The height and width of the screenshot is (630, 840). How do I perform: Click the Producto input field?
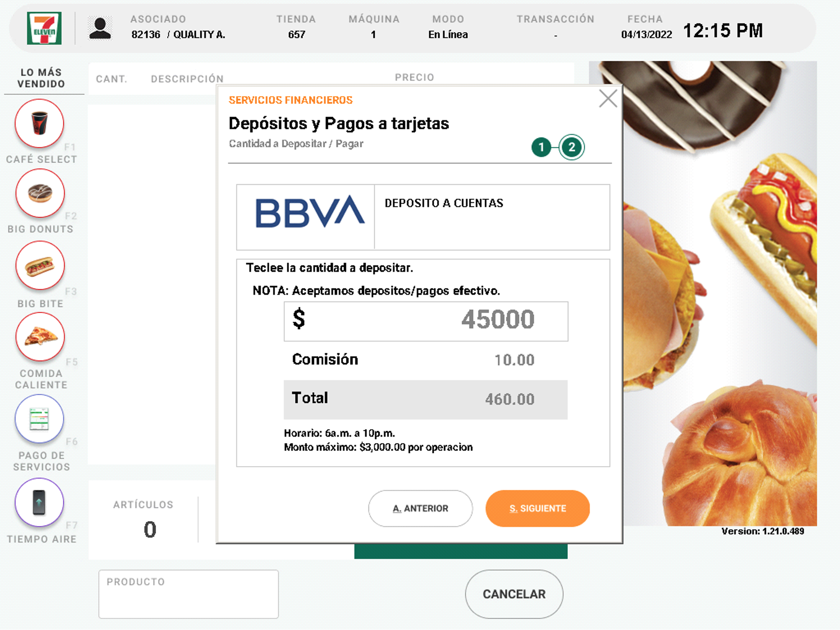189,594
